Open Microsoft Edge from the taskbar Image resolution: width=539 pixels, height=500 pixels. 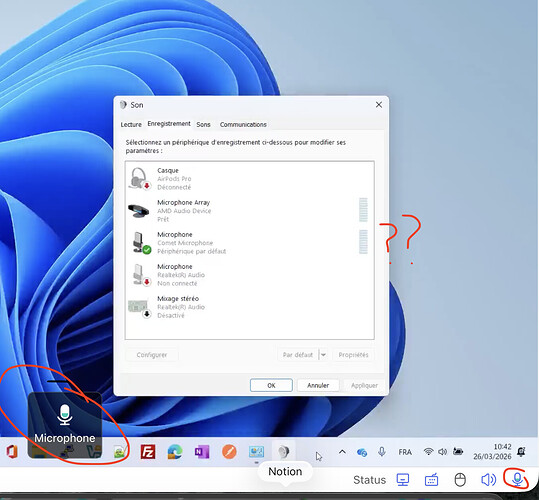(175, 452)
